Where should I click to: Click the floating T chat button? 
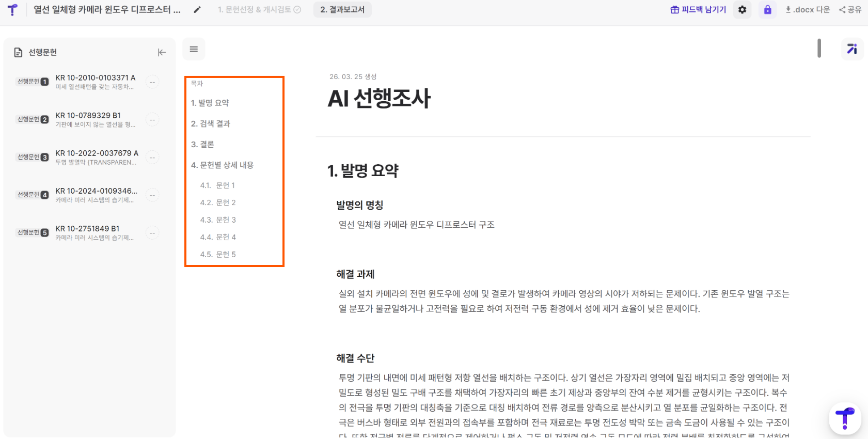[844, 418]
